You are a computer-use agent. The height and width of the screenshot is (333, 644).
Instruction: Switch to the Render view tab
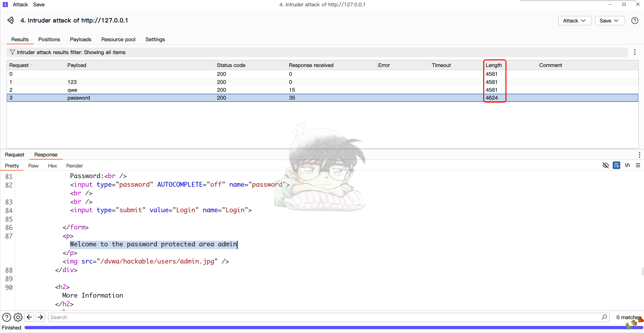75,166
